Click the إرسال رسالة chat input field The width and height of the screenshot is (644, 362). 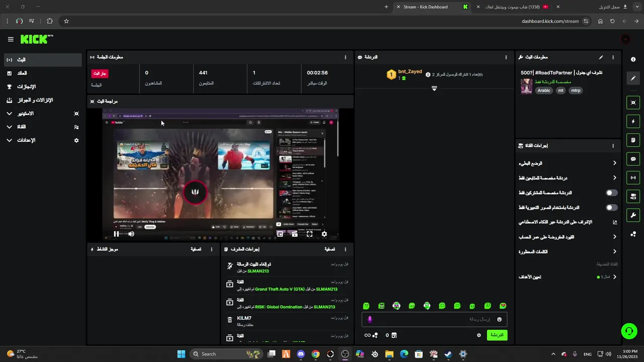(x=434, y=319)
